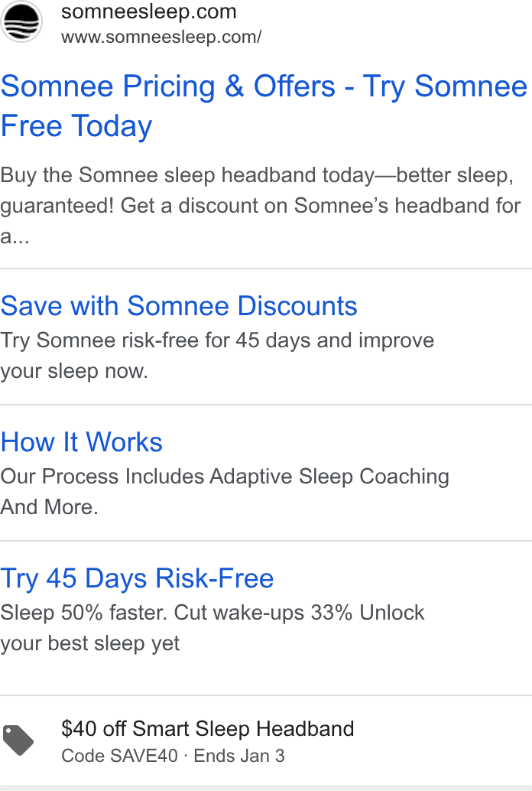
Task: Click the 'Ends Jan 3' expiry text
Action: point(239,756)
